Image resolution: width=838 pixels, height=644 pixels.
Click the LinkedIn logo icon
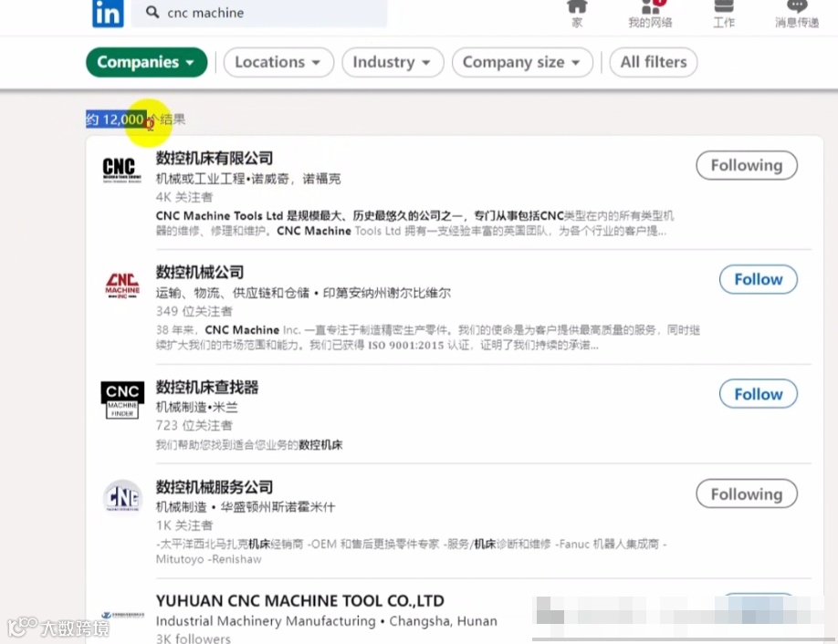[108, 13]
